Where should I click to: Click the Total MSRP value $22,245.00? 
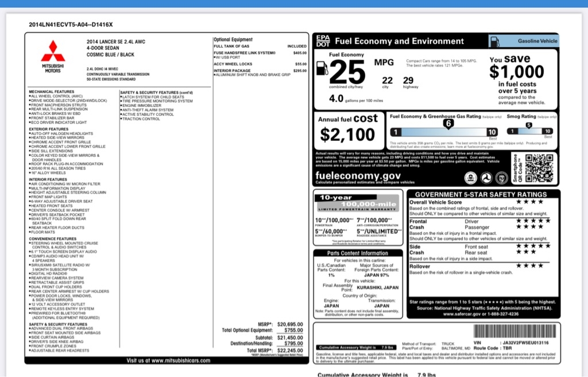tap(289, 350)
